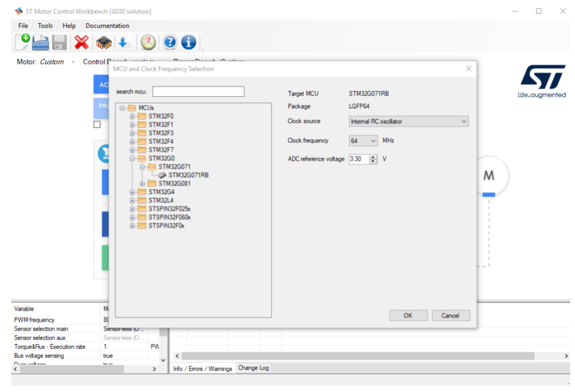The image size is (575, 392).
Task: Click the Sensor selection main row
Action: 86,329
